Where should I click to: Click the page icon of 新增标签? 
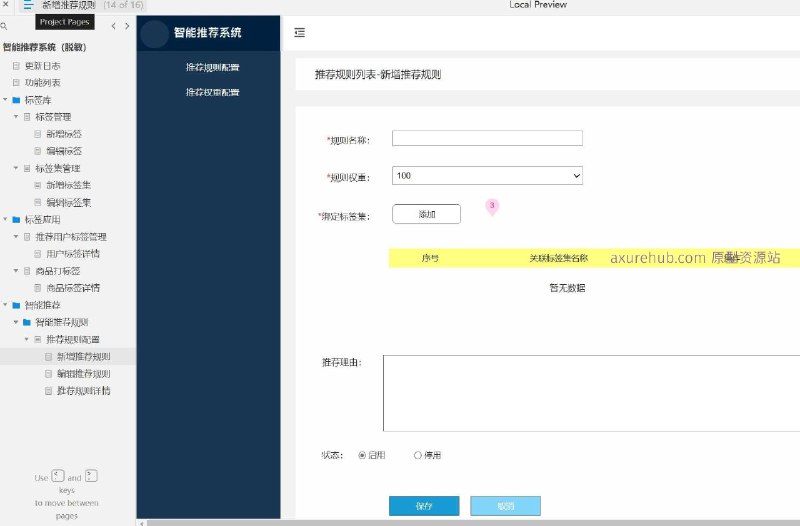coord(37,134)
